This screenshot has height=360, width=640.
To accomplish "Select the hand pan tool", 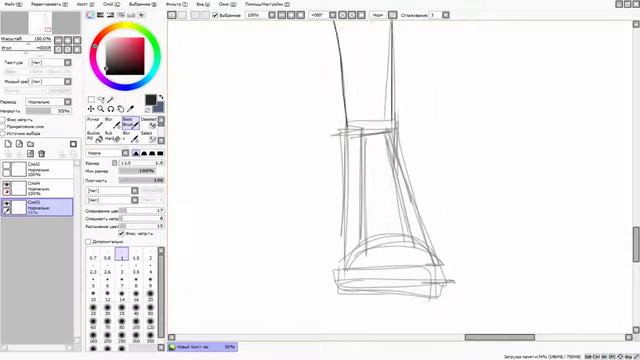I will 120,109.
